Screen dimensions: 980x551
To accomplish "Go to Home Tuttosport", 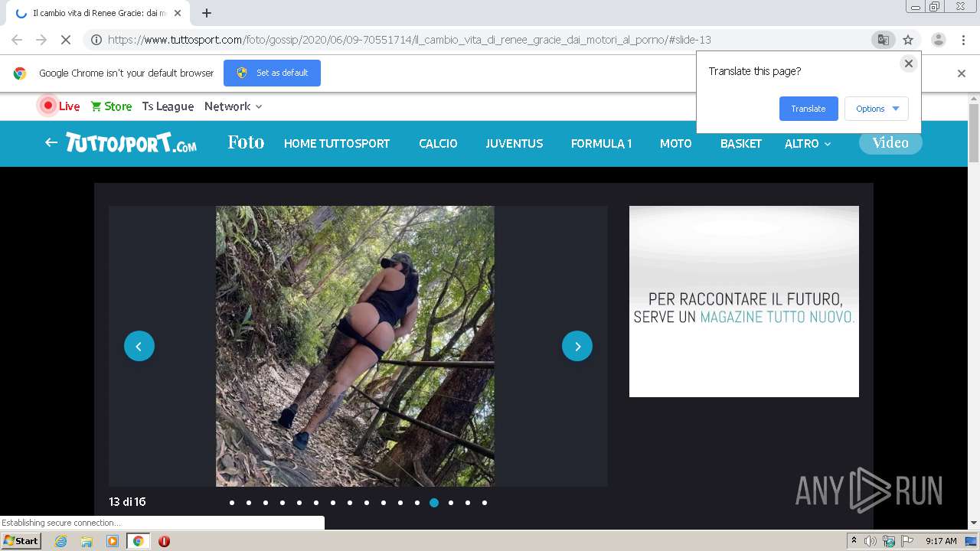I will click(337, 143).
